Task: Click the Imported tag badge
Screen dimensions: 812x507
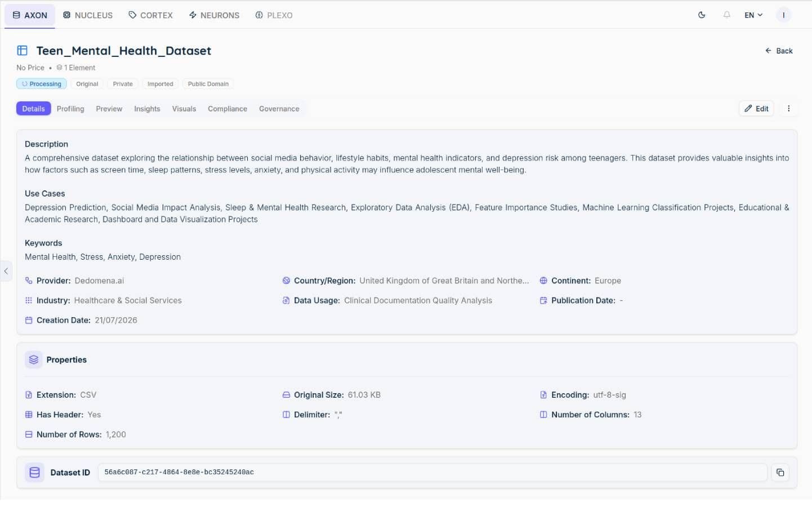Action: 160,84
